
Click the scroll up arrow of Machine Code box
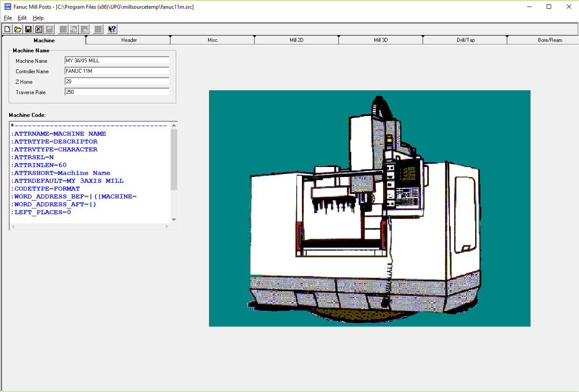pos(174,126)
